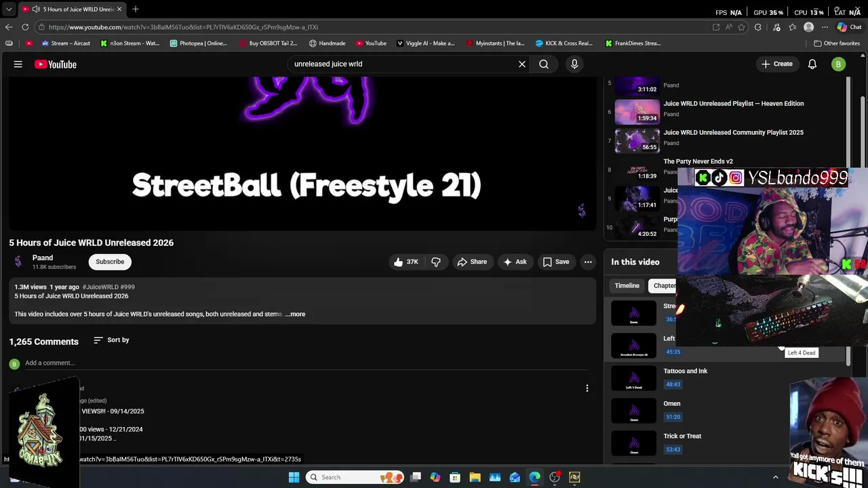Open the Viggle AI bookmark

pyautogui.click(x=425, y=43)
